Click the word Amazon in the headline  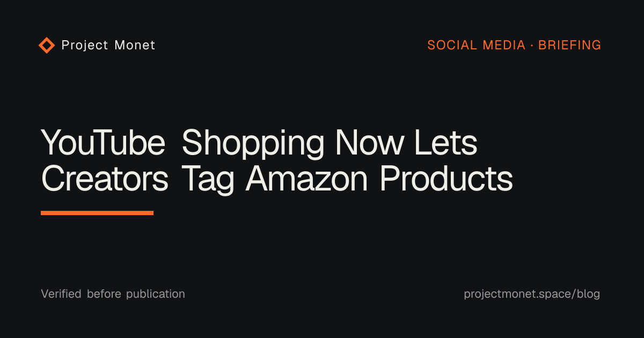(306, 179)
